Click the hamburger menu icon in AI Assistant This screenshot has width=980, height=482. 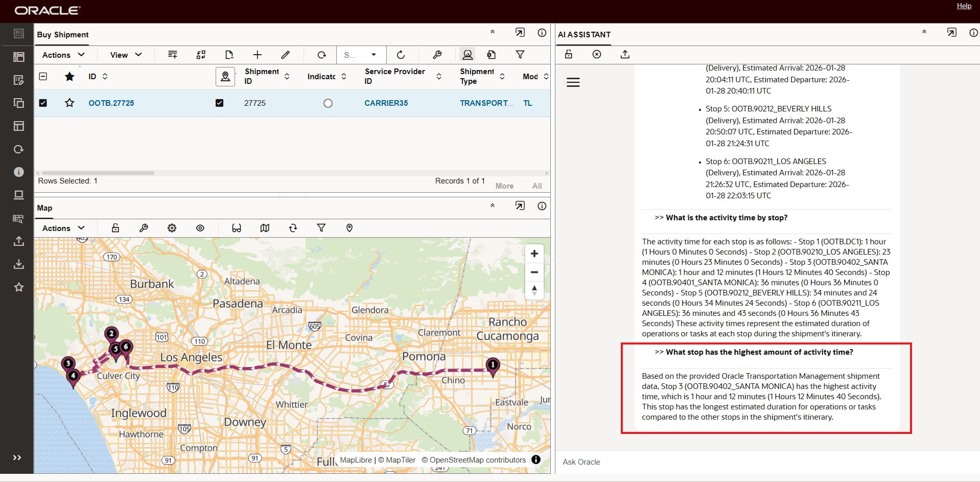[573, 82]
